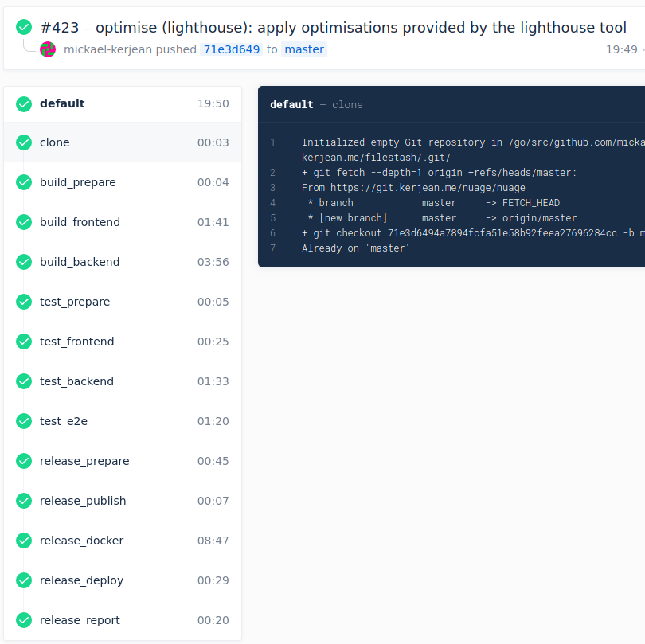Open the master branch link
Screen dimensions: 645x644
click(x=303, y=49)
